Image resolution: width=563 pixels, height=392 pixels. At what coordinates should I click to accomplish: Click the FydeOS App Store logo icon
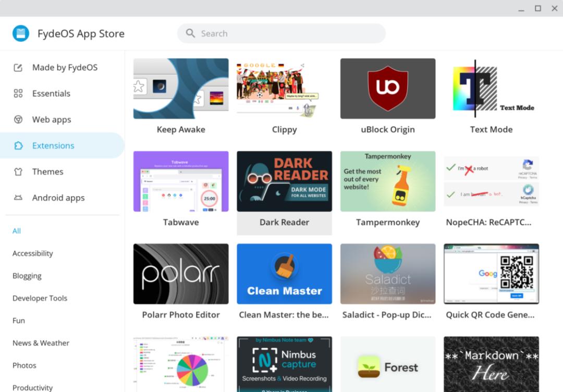[x=21, y=33]
